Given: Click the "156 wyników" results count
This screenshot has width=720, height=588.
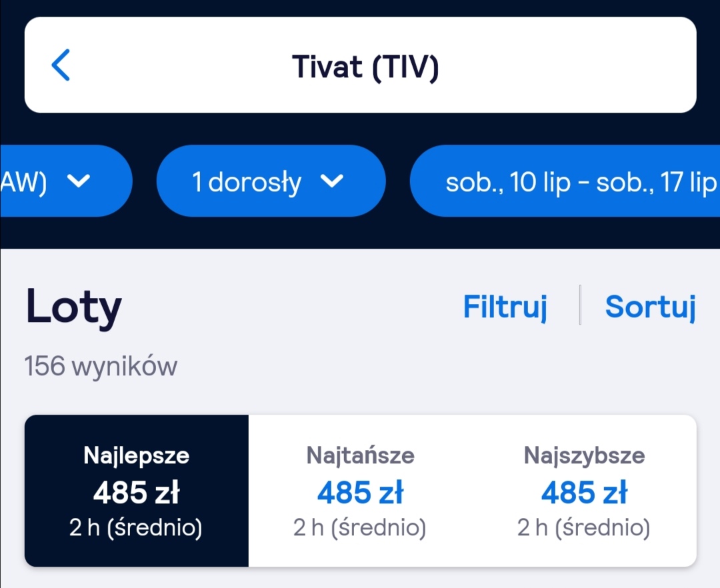Looking at the screenshot, I should pyautogui.click(x=101, y=366).
